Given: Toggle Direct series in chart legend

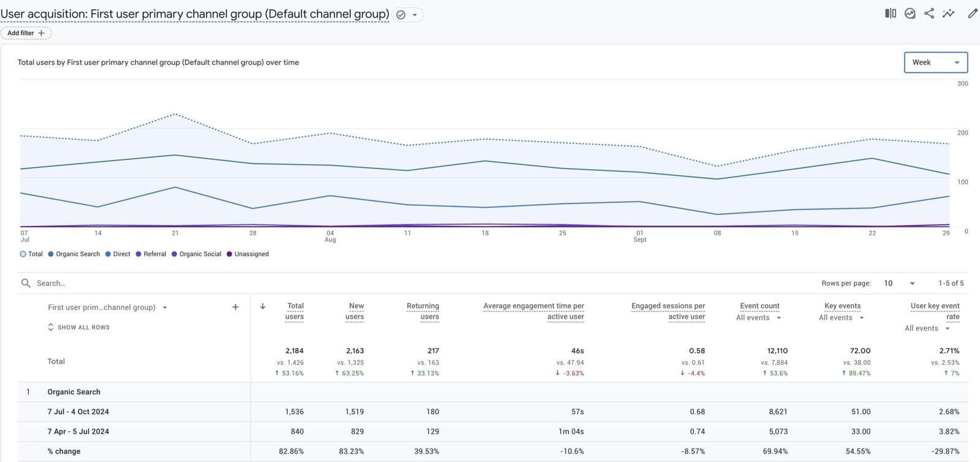Looking at the screenshot, I should point(118,254).
